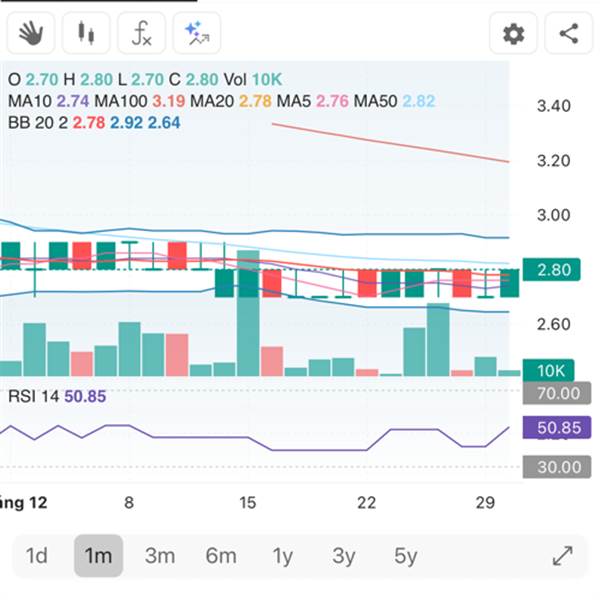Image resolution: width=600 pixels, height=600 pixels.
Task: Select the hand pan tool
Action: point(31,34)
